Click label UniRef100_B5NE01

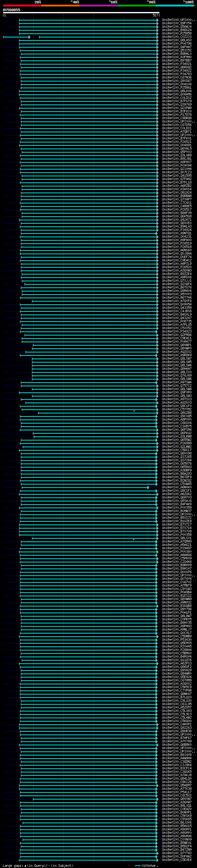coord(177,843)
